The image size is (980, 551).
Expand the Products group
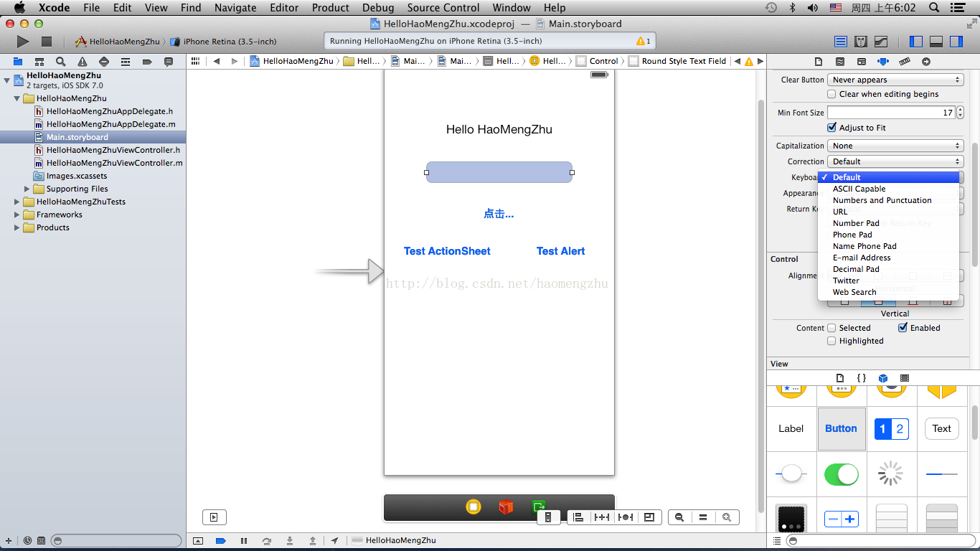point(17,227)
